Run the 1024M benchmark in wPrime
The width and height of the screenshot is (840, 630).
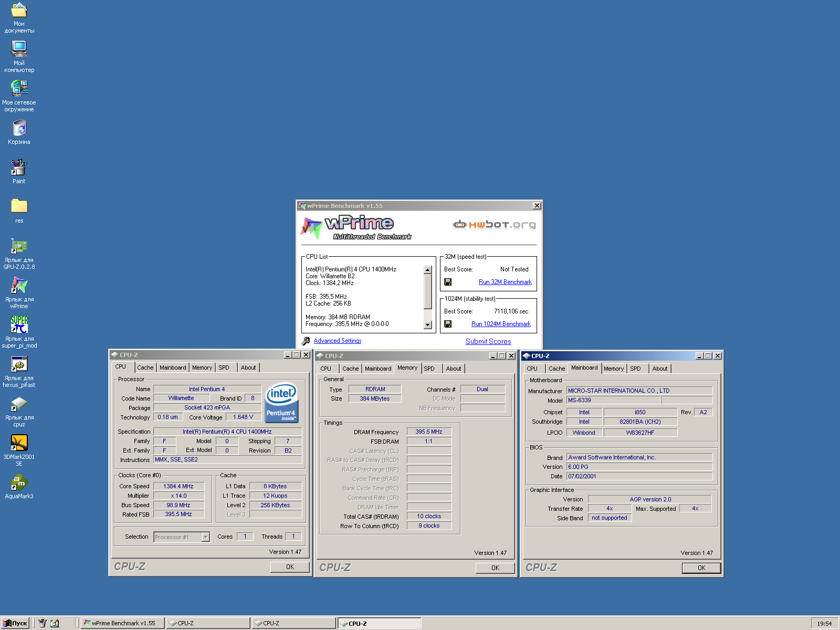click(501, 324)
